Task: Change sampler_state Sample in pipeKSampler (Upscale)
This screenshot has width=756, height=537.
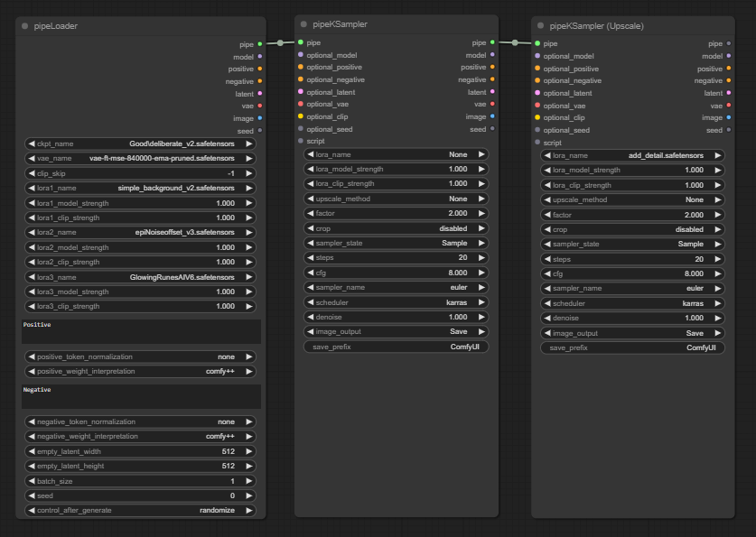Action: [632, 245]
